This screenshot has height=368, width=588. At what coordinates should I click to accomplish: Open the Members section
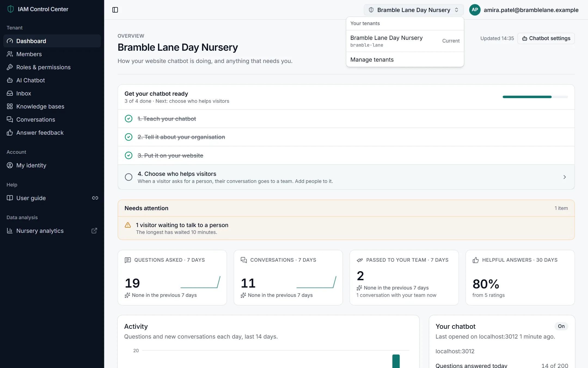[52, 54]
